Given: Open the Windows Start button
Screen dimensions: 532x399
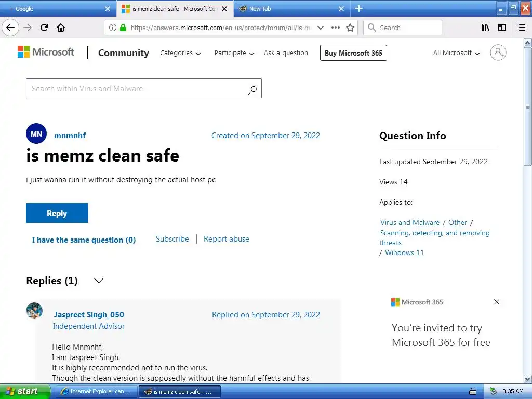Looking at the screenshot, I should click(x=25, y=391).
